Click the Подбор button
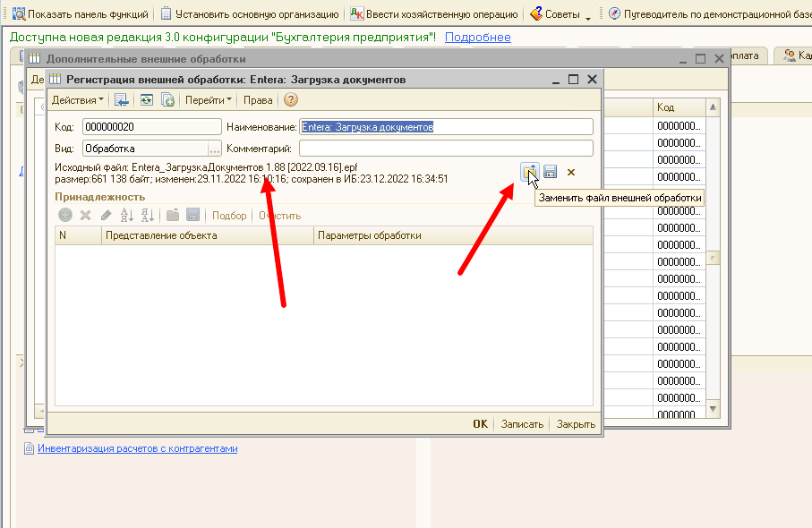 229,216
